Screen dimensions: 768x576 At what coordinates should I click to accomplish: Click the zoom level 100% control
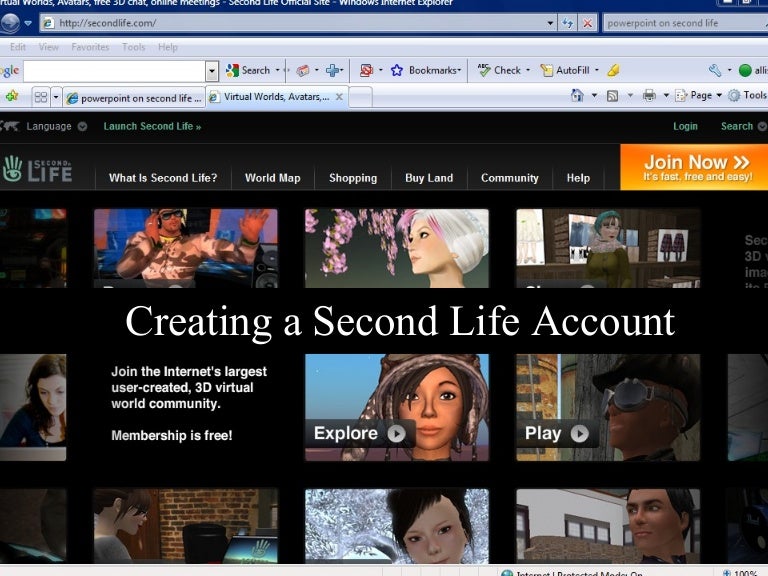pyautogui.click(x=741, y=573)
